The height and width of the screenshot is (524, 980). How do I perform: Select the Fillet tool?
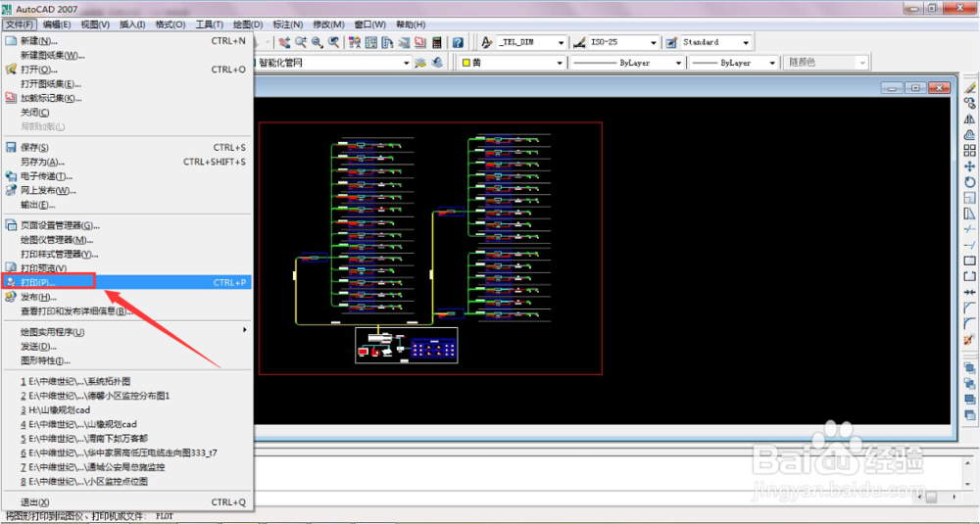pyautogui.click(x=969, y=323)
